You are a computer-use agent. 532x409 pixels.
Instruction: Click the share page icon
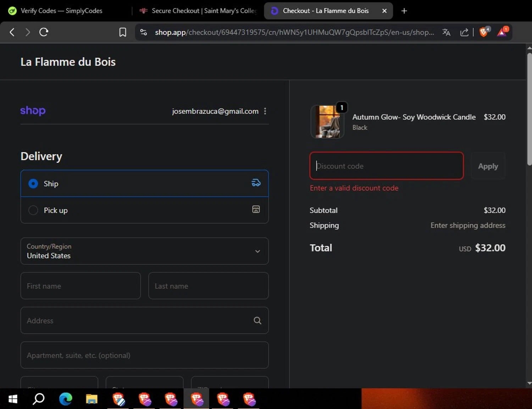click(464, 32)
